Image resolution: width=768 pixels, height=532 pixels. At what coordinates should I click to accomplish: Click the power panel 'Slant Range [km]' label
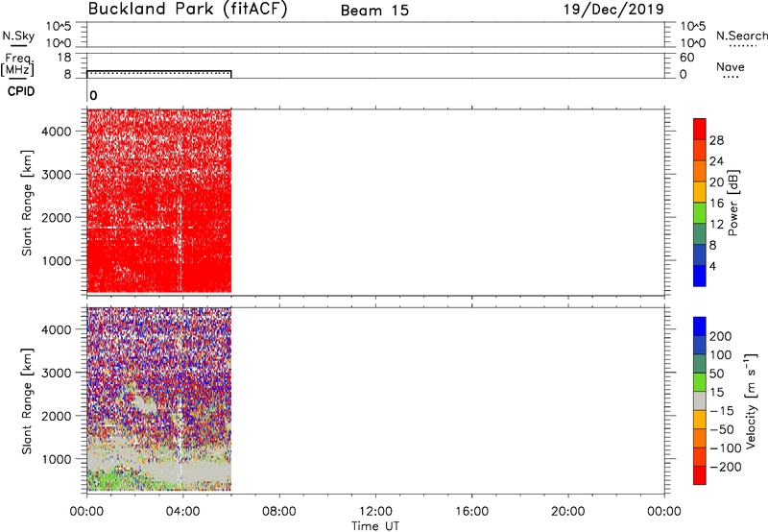click(x=27, y=203)
